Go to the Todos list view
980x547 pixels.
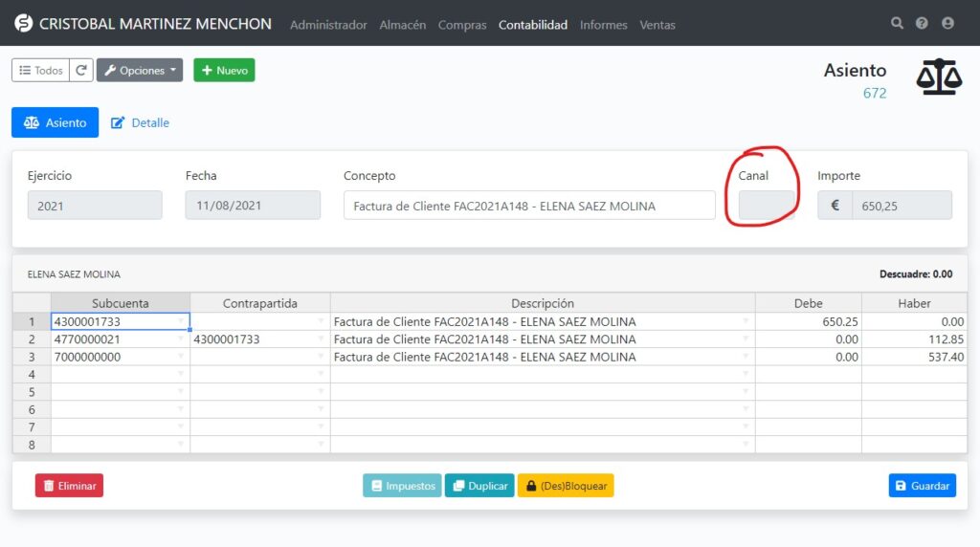(41, 71)
